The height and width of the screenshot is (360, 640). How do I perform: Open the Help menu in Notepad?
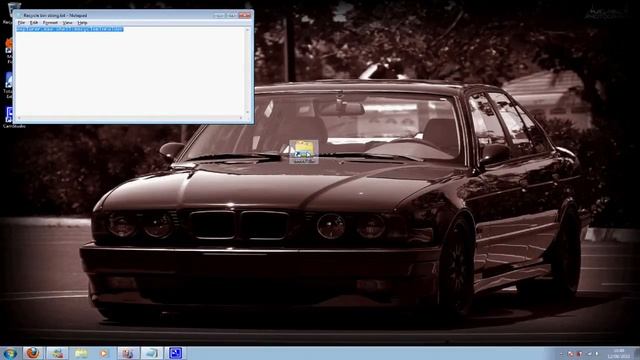click(82, 23)
